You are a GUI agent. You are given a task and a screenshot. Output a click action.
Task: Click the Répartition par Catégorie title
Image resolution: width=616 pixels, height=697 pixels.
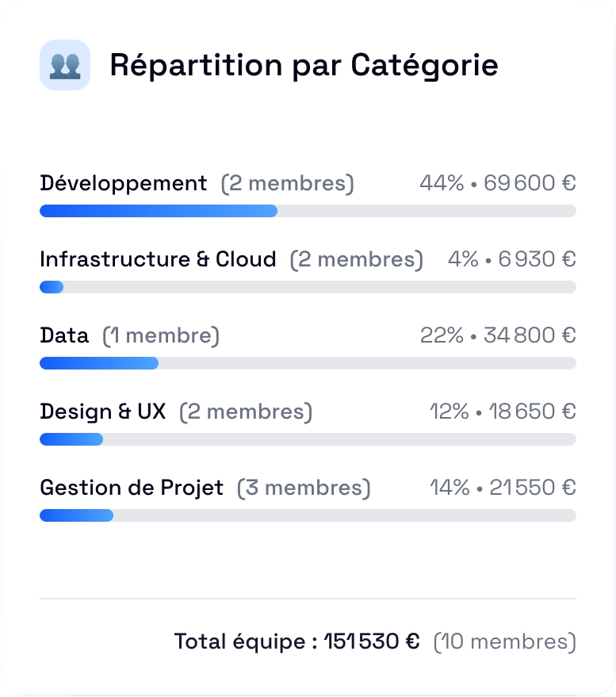[304, 65]
